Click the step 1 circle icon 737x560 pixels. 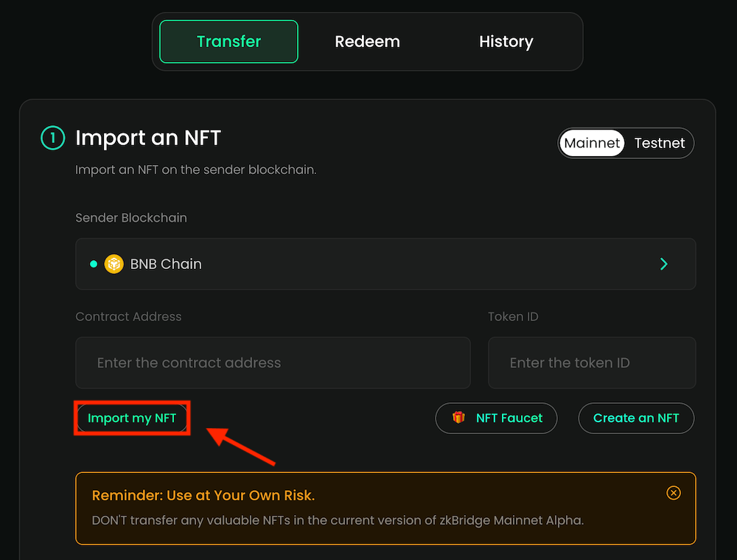click(x=53, y=138)
